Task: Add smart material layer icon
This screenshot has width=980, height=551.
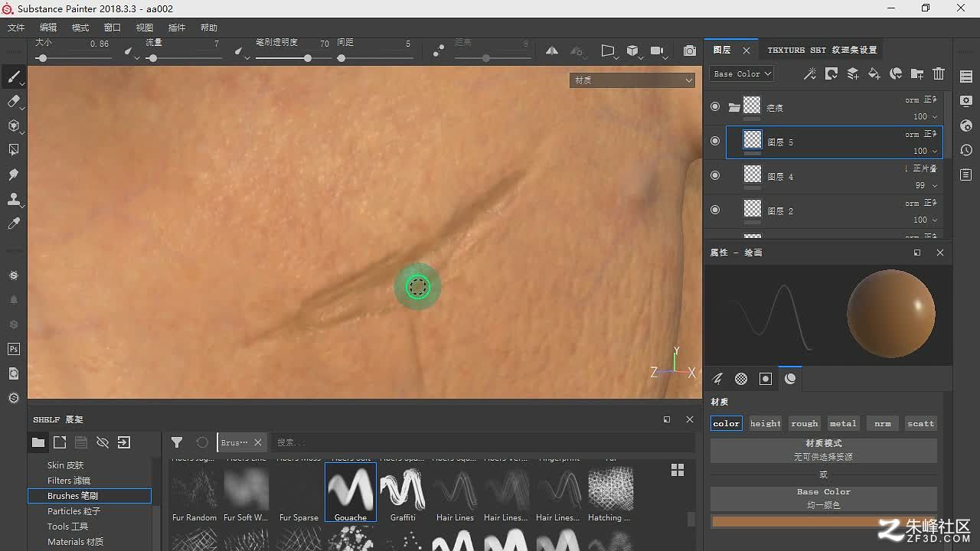Action: [x=896, y=73]
